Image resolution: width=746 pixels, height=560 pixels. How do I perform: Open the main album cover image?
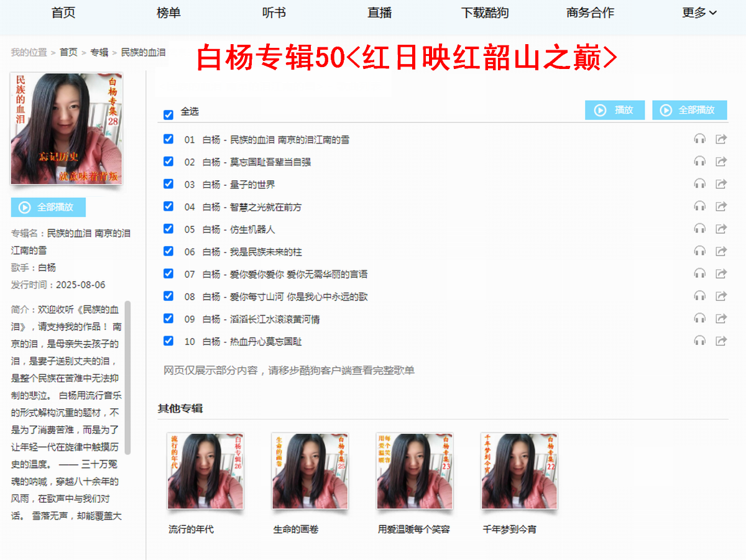point(67,129)
